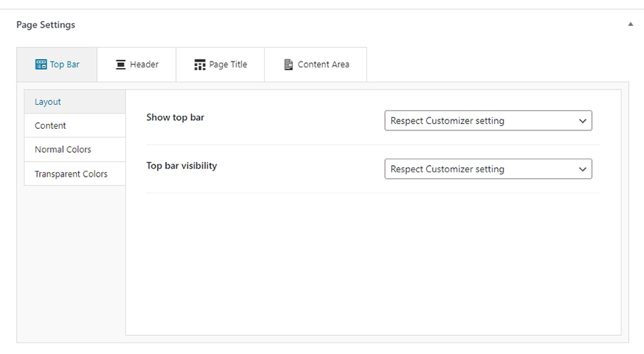Click the Header tab icon

coord(121,64)
